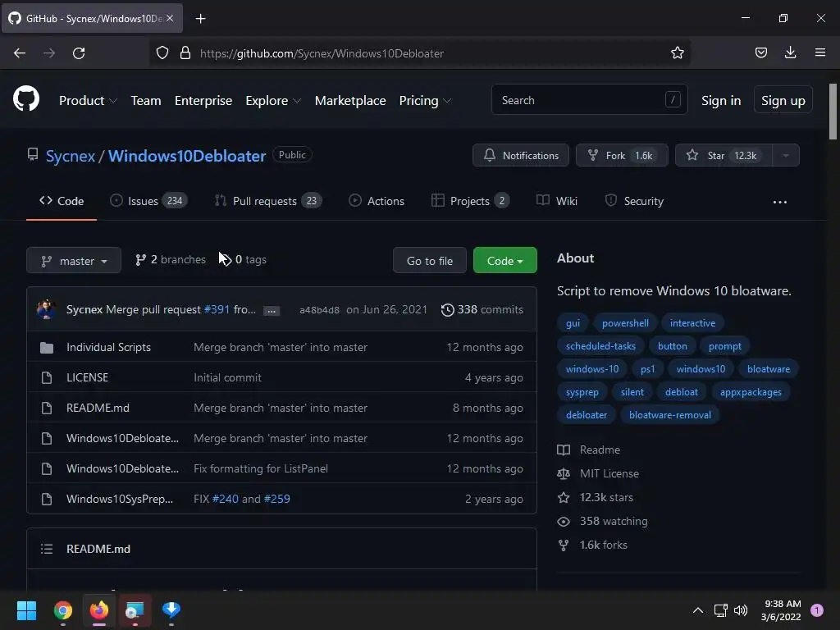
Task: Open the Security tab
Action: click(x=634, y=201)
